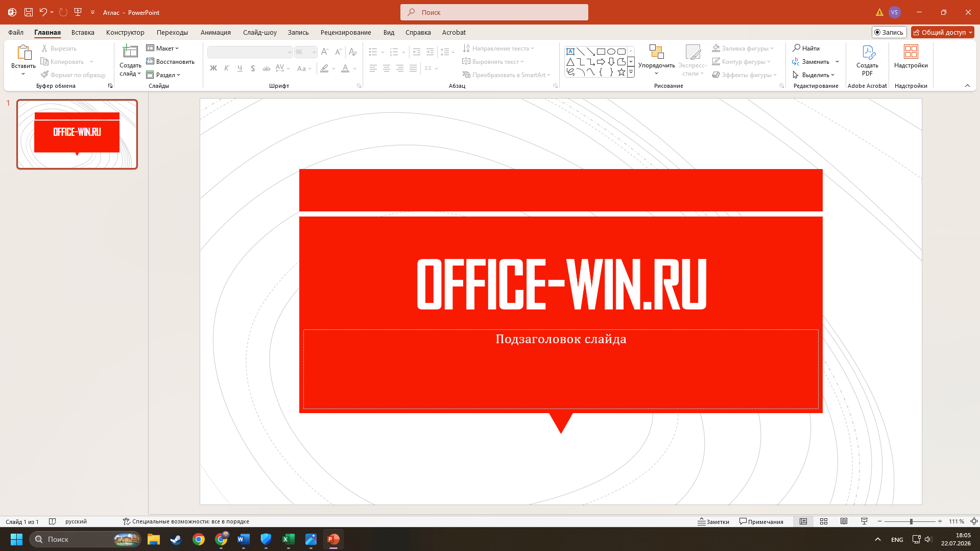Open change case (Aa) dropdown
The height and width of the screenshot is (551, 980).
click(x=304, y=68)
